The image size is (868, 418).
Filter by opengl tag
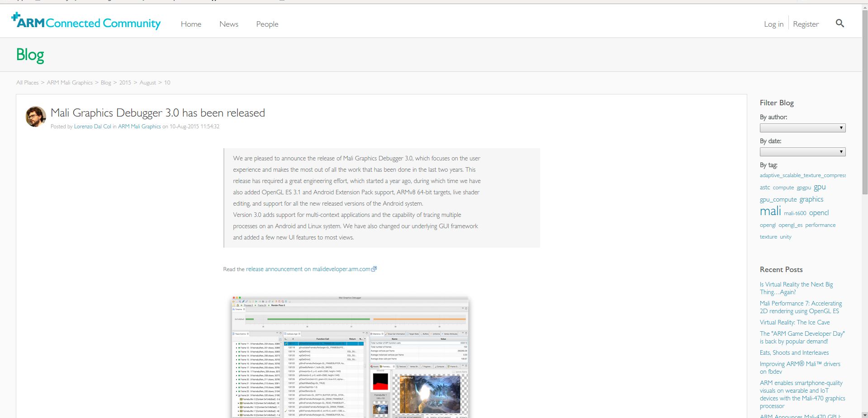pos(768,225)
